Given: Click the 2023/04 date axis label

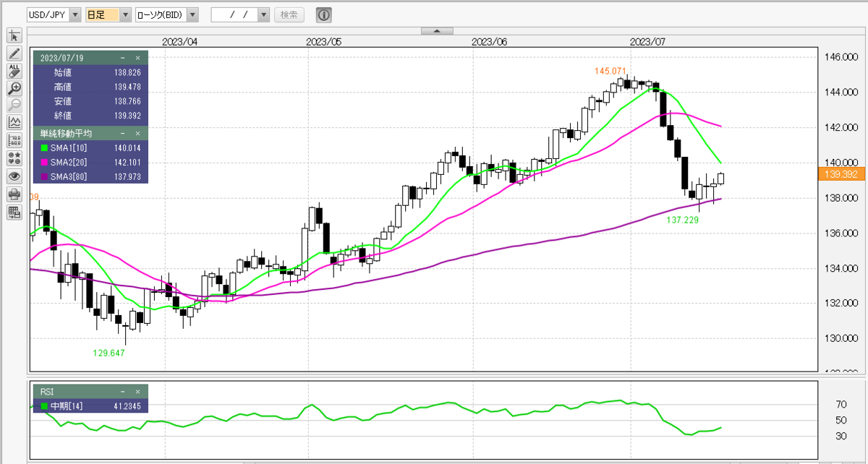Looking at the screenshot, I should tap(180, 42).
